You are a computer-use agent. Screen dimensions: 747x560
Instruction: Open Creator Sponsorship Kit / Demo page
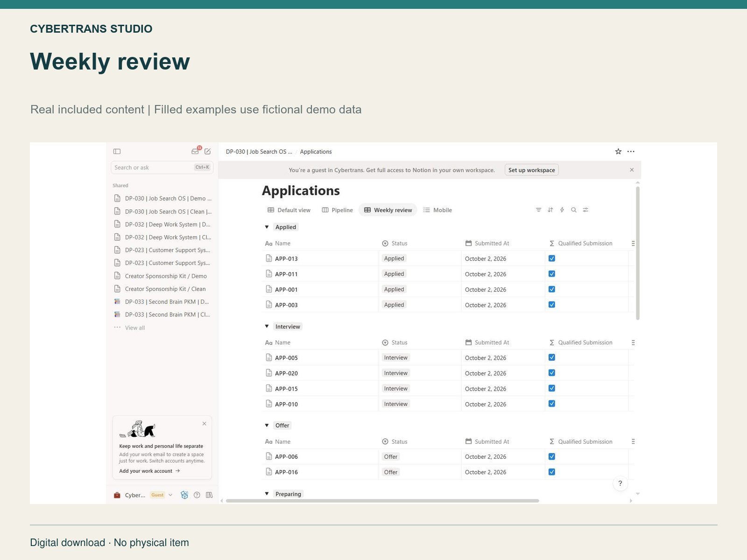pyautogui.click(x=162, y=276)
